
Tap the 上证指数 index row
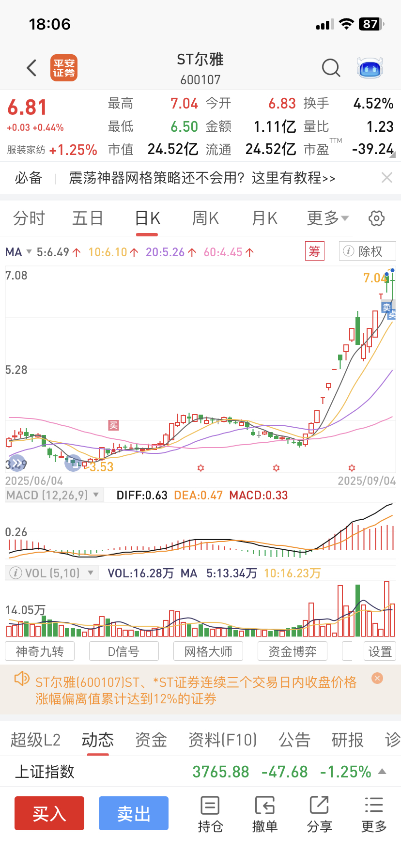click(x=200, y=772)
